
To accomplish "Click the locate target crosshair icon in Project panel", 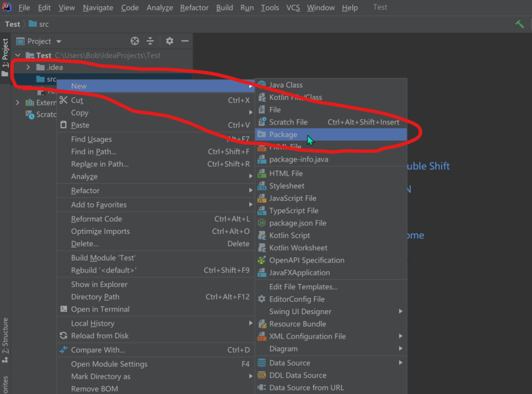I will [x=134, y=41].
